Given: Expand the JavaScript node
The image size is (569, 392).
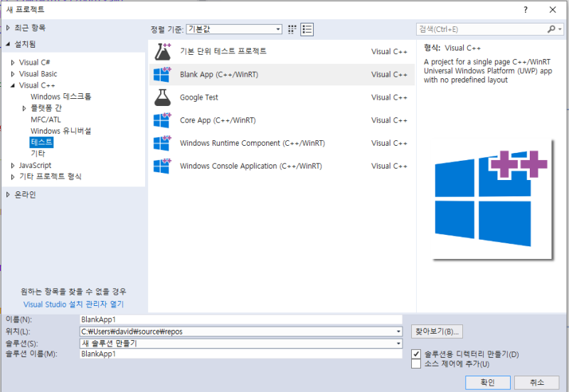Looking at the screenshot, I should click(13, 166).
